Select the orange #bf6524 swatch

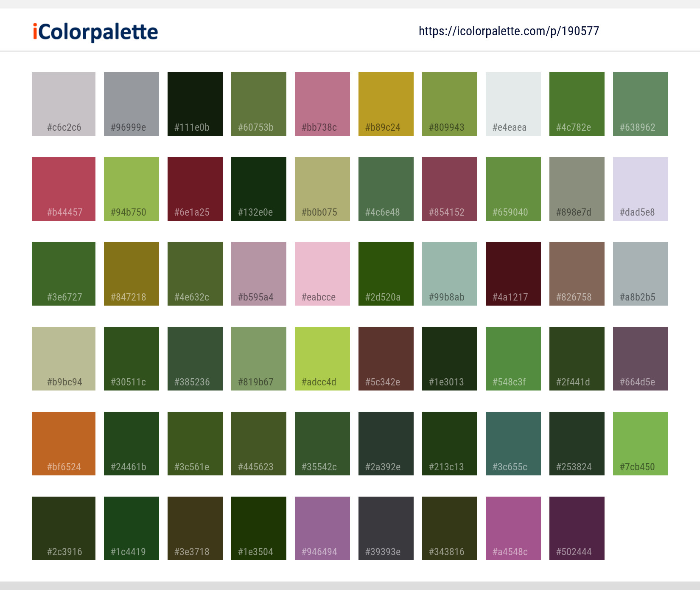click(64, 444)
